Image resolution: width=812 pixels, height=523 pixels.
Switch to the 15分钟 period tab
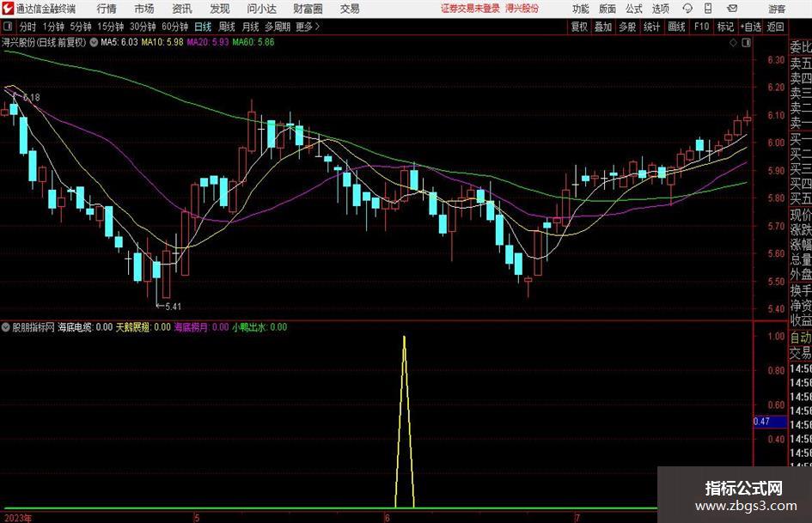coord(111,27)
